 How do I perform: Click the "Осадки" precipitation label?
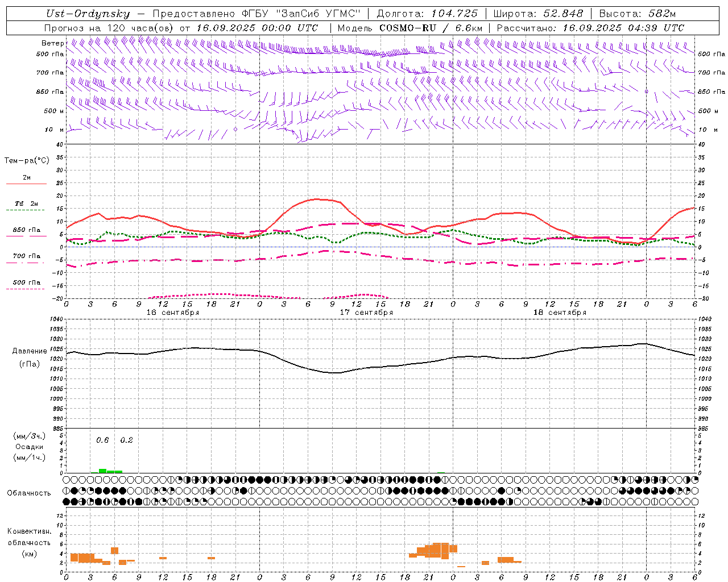point(30,447)
